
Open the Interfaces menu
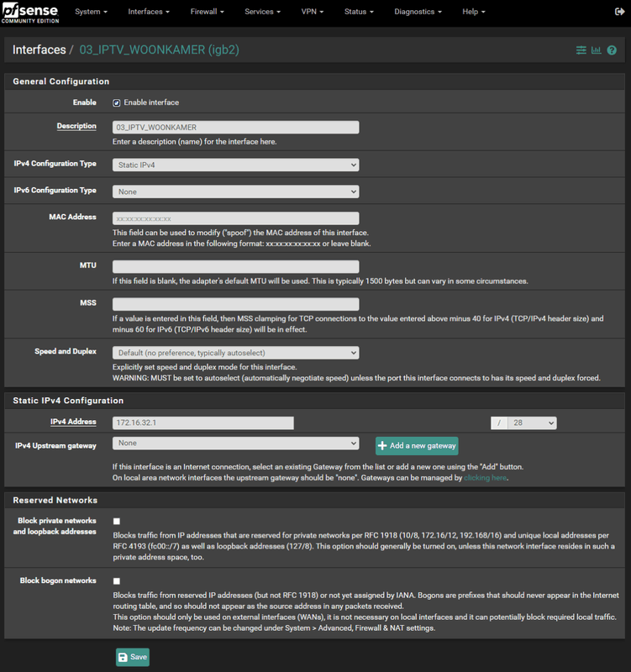[x=149, y=12]
